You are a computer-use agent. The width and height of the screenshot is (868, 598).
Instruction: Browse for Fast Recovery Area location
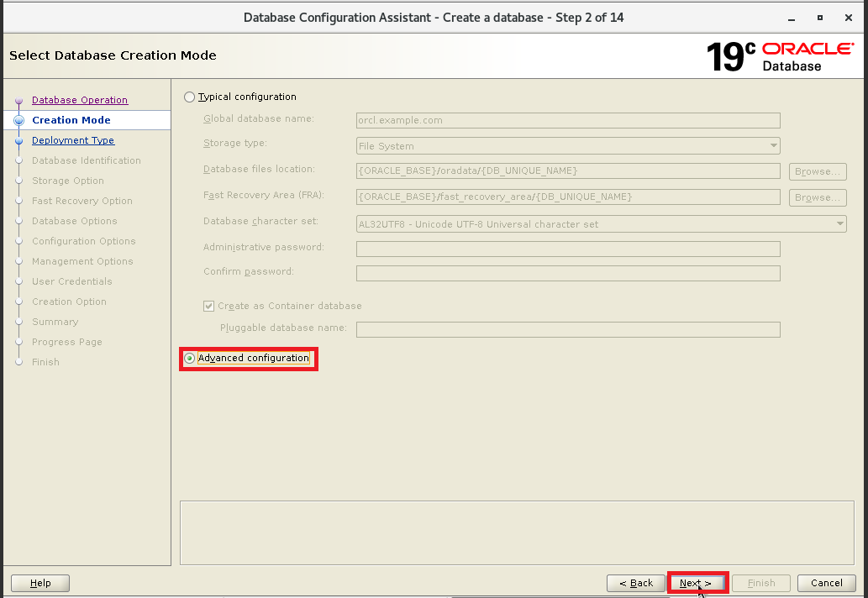pyautogui.click(x=818, y=197)
